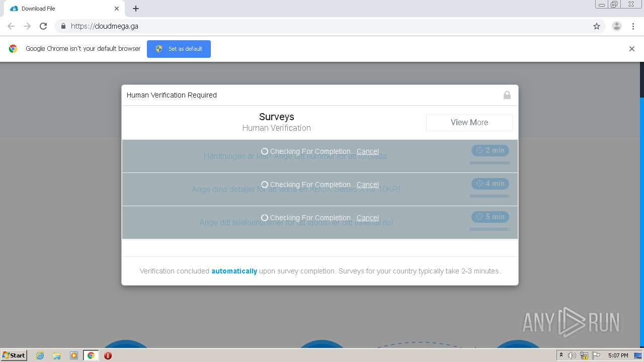Click progress bar under 4 min badge
This screenshot has width=644, height=362.
[x=490, y=196]
